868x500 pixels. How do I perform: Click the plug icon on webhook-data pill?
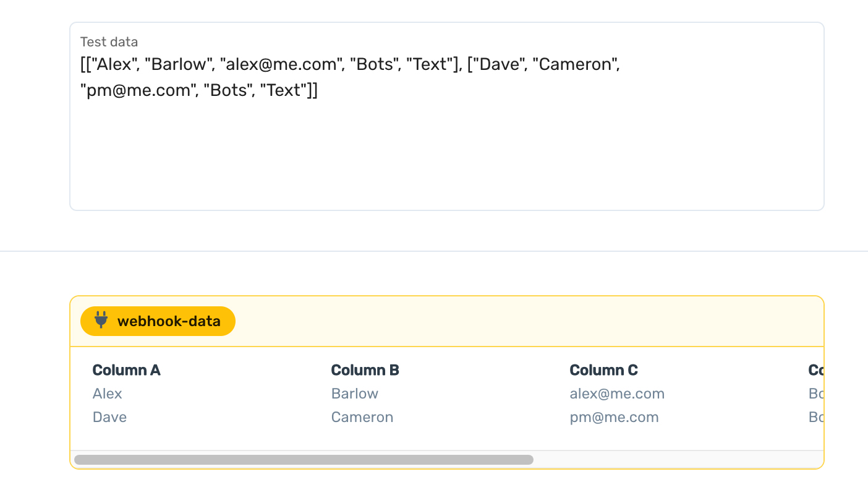[x=100, y=321]
